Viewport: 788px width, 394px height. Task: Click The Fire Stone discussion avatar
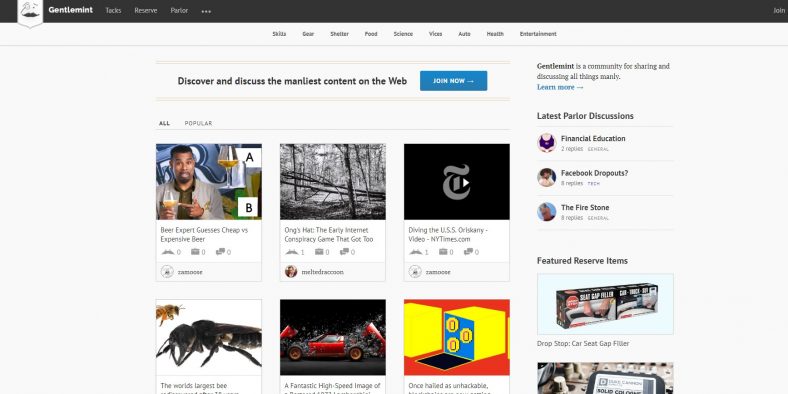(x=547, y=212)
